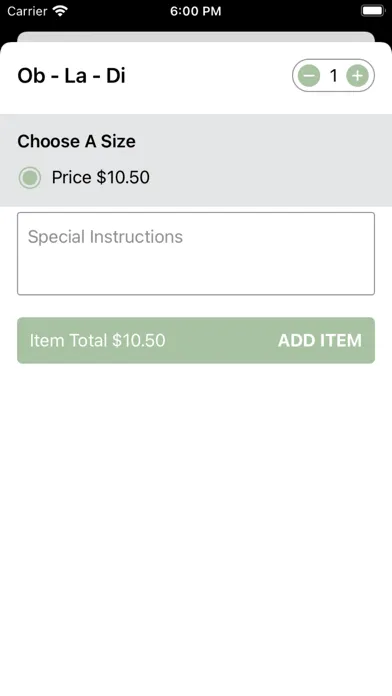Tap the grey card behind the sheet
This screenshot has width=392, height=696.
tap(196, 37)
